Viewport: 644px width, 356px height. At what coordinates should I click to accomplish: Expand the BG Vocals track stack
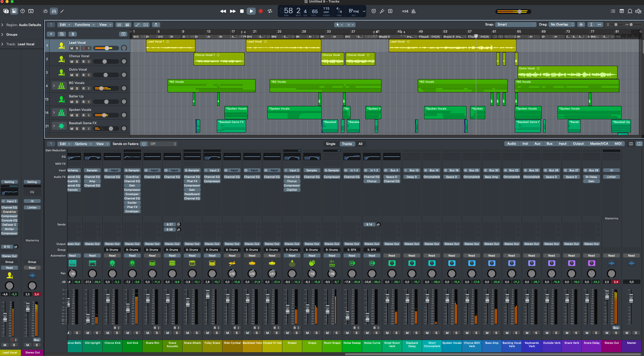click(x=54, y=86)
